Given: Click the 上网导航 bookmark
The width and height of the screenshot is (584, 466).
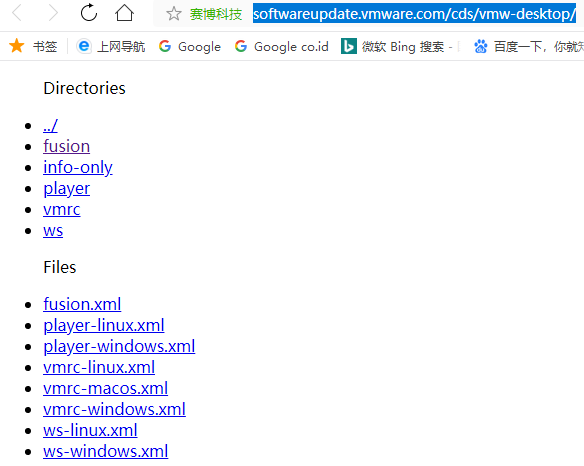Looking at the screenshot, I should pyautogui.click(x=111, y=47).
